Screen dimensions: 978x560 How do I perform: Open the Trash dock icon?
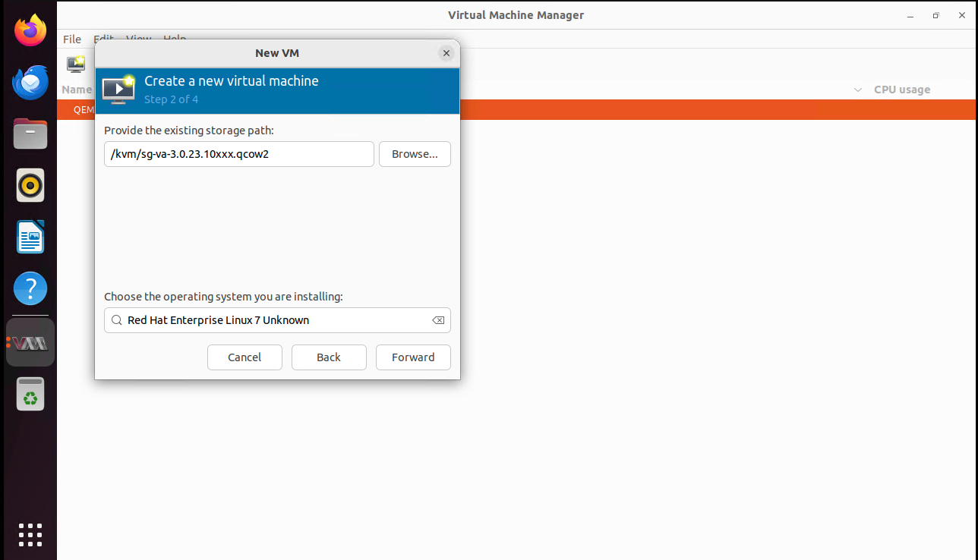(30, 395)
